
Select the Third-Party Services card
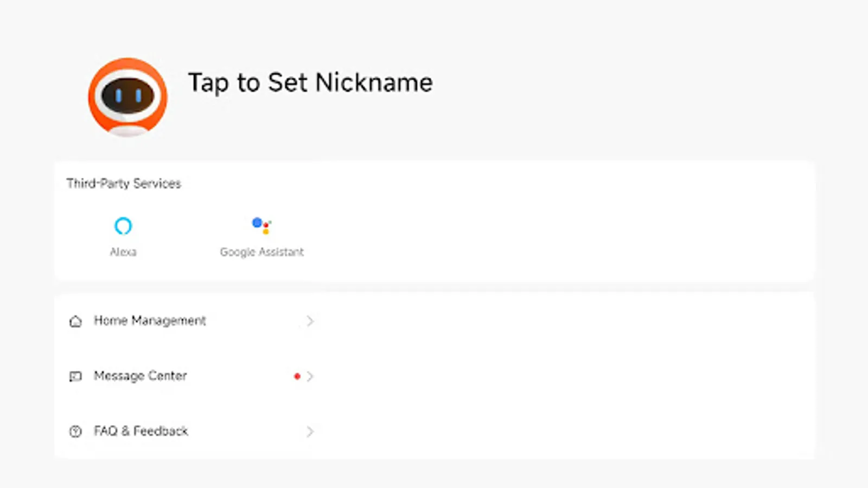(434, 221)
